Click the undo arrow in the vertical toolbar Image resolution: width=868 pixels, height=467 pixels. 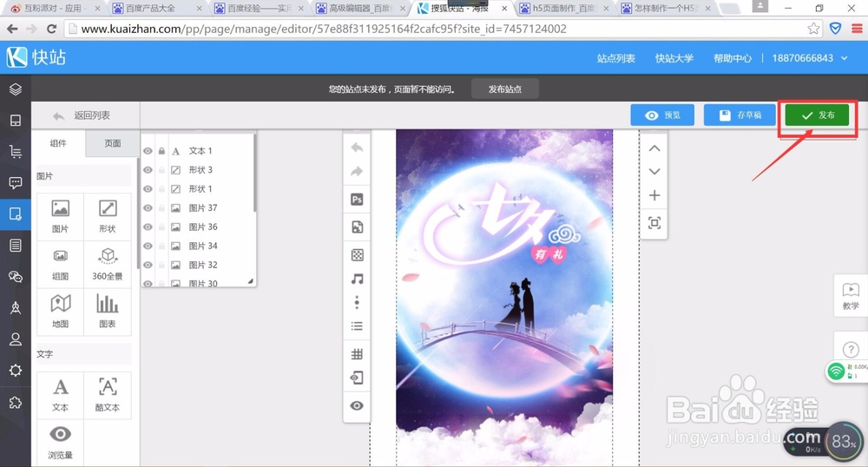coord(357,148)
